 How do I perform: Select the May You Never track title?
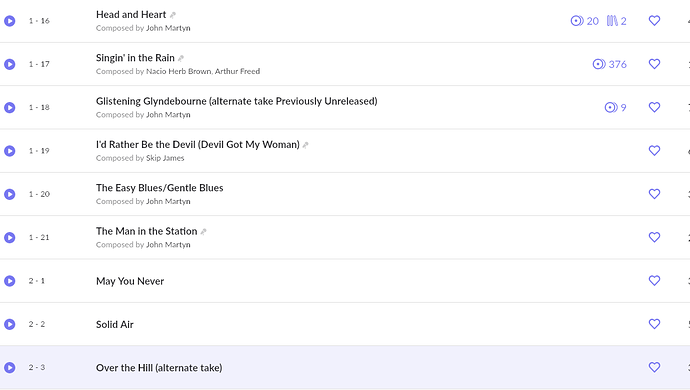point(130,281)
